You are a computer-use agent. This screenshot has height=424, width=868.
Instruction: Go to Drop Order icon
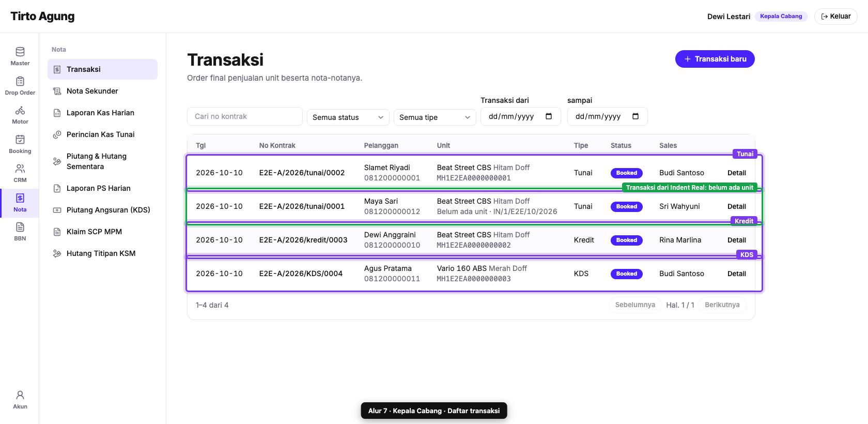[x=20, y=81]
